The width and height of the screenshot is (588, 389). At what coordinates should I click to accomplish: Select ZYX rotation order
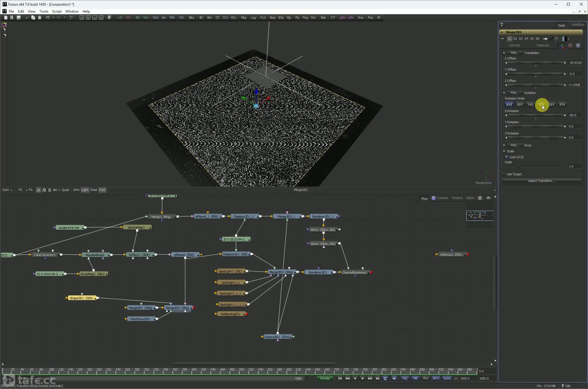click(x=562, y=105)
